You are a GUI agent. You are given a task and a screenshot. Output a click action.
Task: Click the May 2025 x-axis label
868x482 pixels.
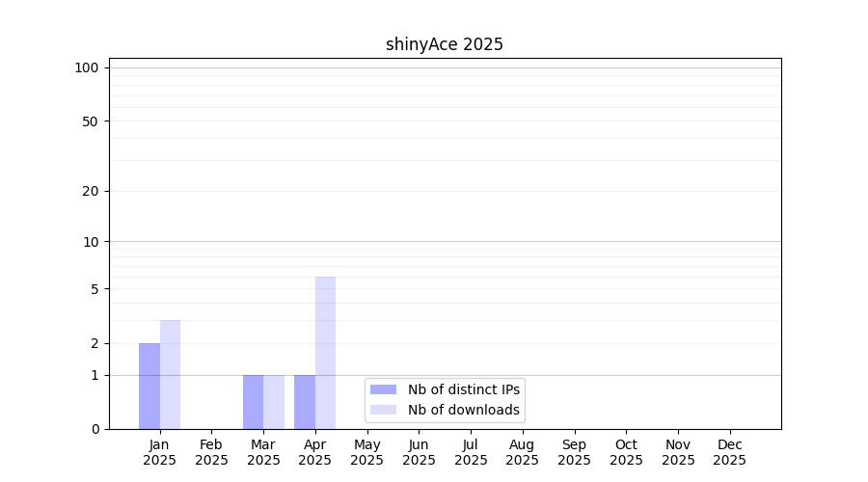point(367,452)
